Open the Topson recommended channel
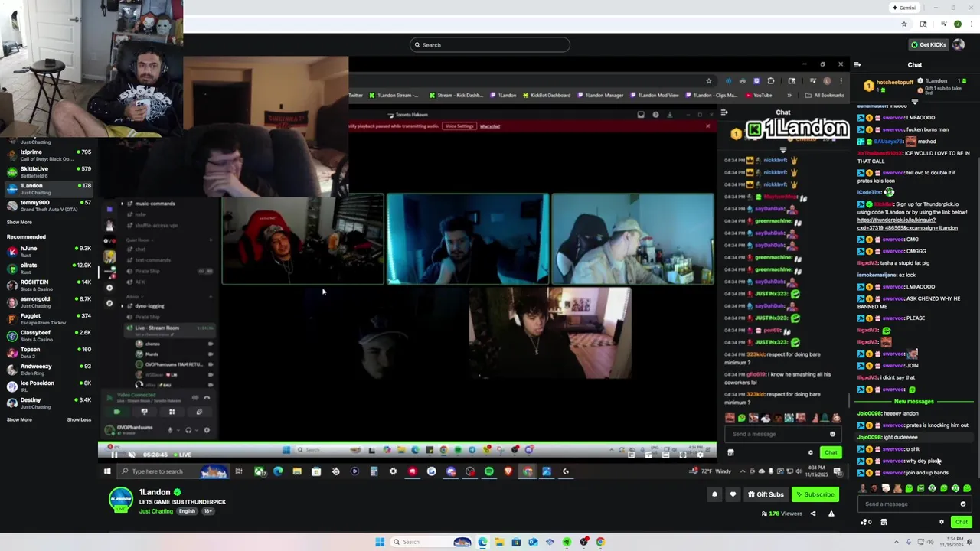This screenshot has width=980, height=551. pos(49,353)
